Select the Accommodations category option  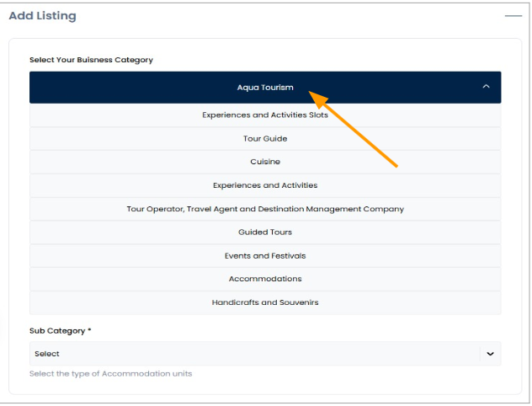[x=264, y=279]
